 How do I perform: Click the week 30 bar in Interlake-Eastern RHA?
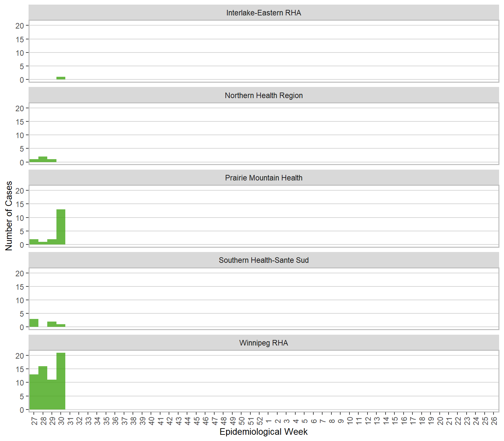[x=61, y=78]
